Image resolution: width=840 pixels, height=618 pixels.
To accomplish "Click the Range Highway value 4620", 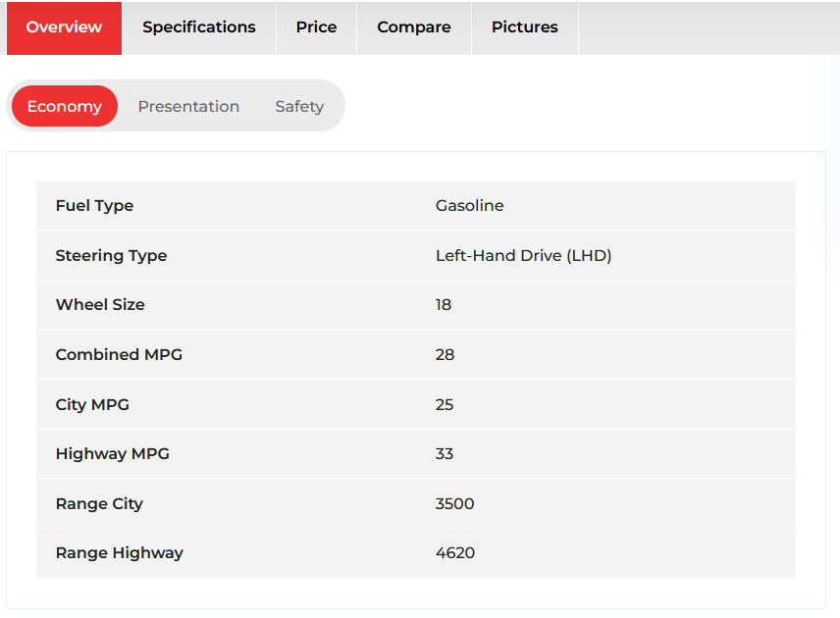I will (454, 552).
